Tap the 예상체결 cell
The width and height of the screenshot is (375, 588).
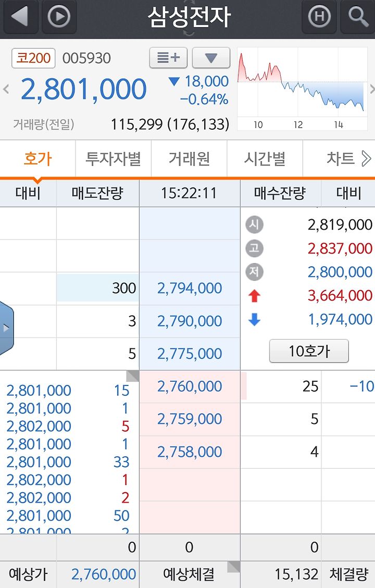click(190, 574)
